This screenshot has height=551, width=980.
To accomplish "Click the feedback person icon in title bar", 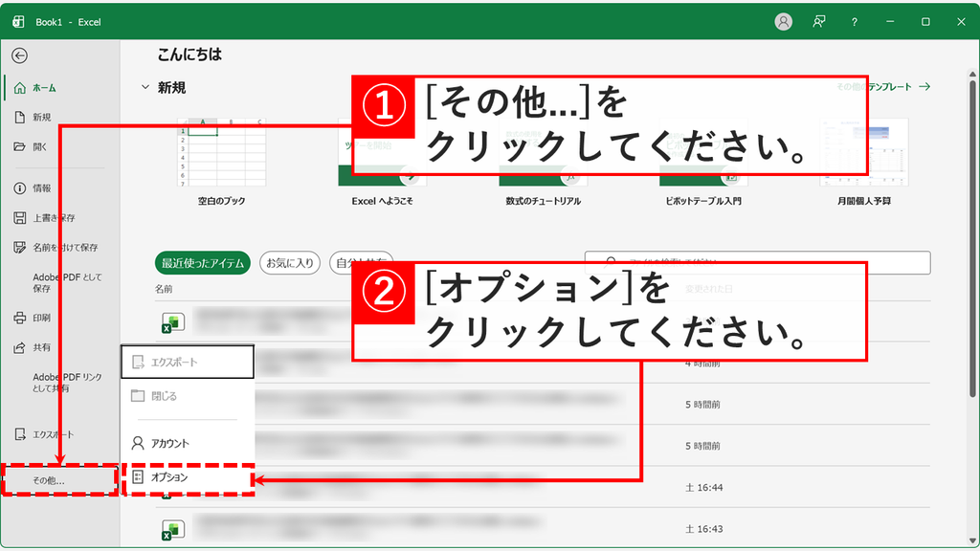I will (x=819, y=22).
